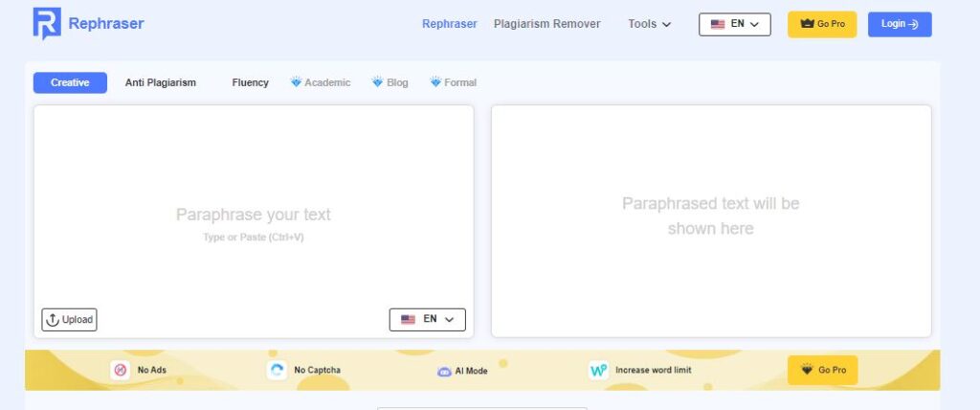Image resolution: width=980 pixels, height=410 pixels.
Task: Click the Rephraser logo icon
Action: coord(46,24)
